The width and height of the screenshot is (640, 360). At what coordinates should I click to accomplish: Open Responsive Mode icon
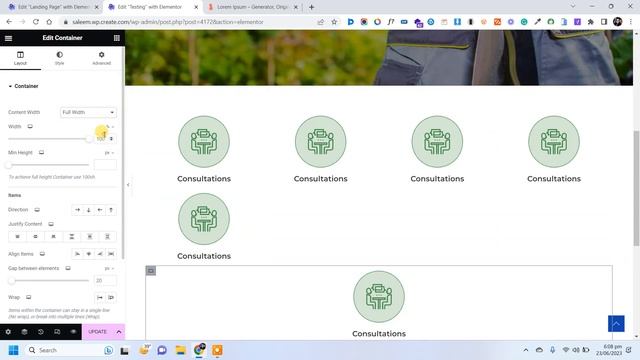tap(57, 332)
